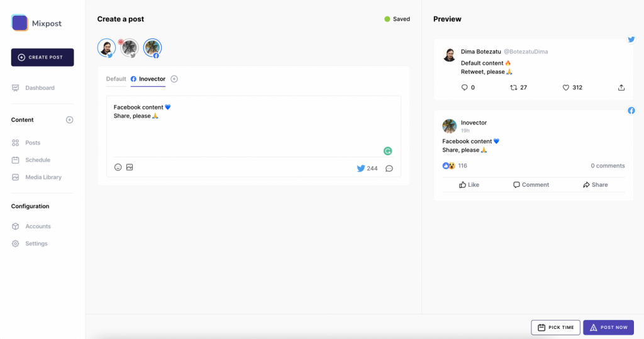Image resolution: width=644 pixels, height=339 pixels.
Task: Toggle the Dima Botezatu Twitter account avatar
Action: [106, 48]
